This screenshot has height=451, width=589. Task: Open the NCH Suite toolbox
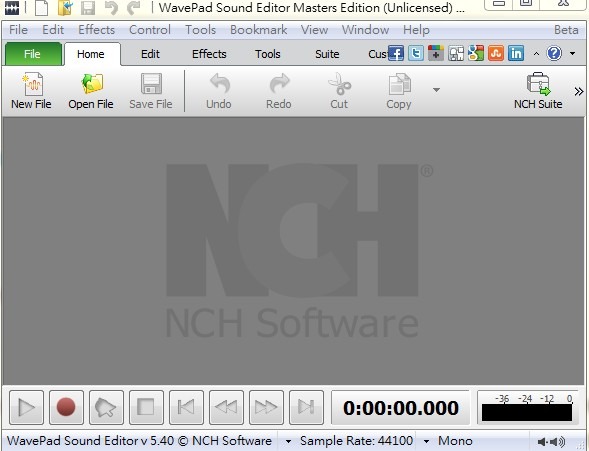(538, 91)
